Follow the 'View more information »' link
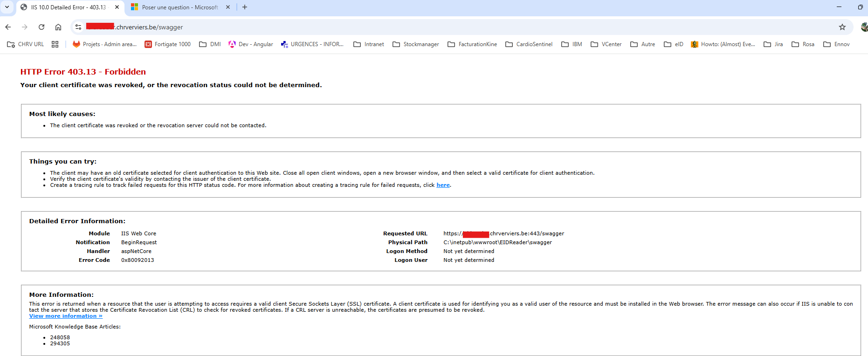 pos(66,316)
